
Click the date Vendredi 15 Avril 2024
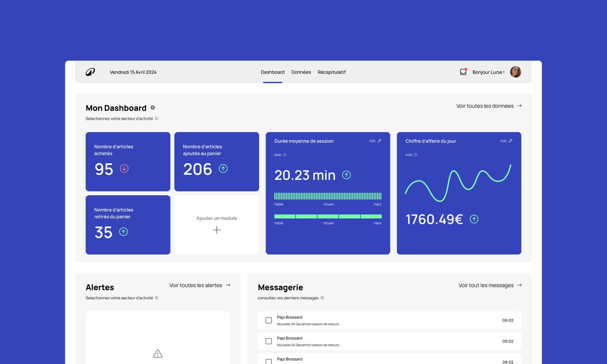[133, 72]
